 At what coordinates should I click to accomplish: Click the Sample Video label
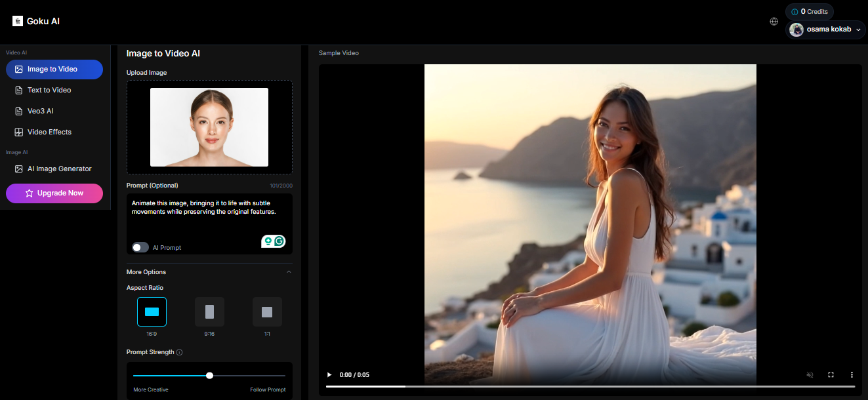(x=339, y=52)
